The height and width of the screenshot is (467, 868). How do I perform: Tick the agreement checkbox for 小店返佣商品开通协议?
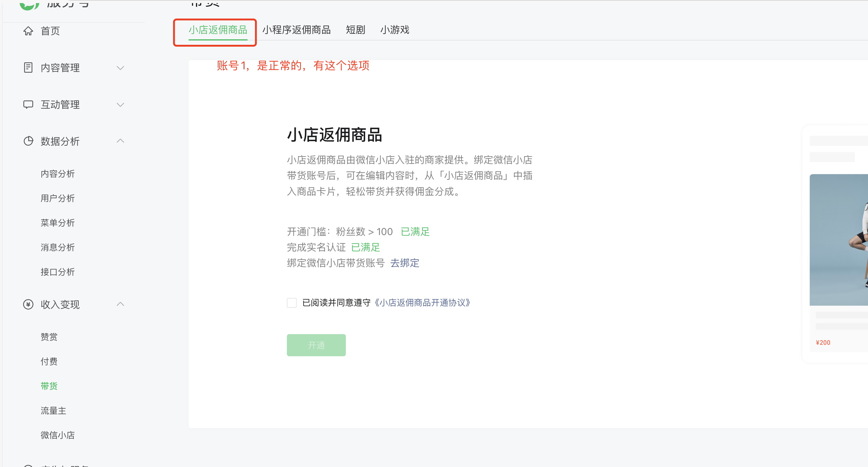coord(291,303)
